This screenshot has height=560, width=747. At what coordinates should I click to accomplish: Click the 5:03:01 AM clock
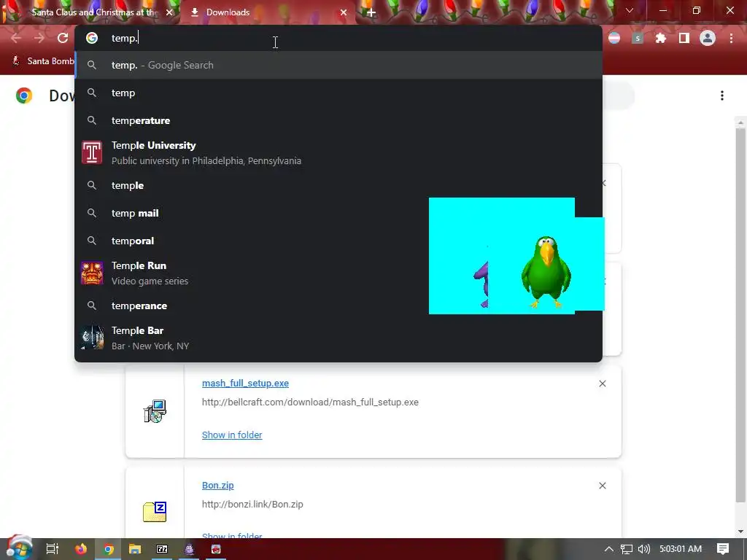click(x=681, y=549)
